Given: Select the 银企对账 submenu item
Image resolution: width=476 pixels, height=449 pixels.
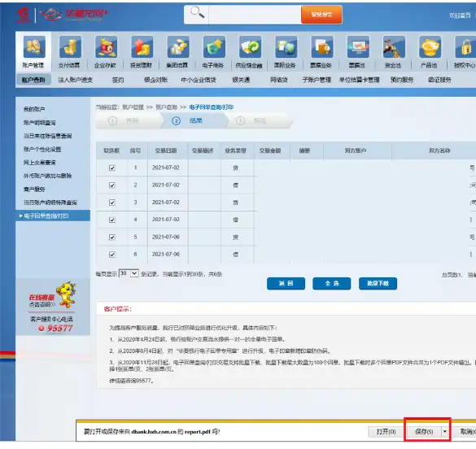Looking at the screenshot, I should (155, 80).
